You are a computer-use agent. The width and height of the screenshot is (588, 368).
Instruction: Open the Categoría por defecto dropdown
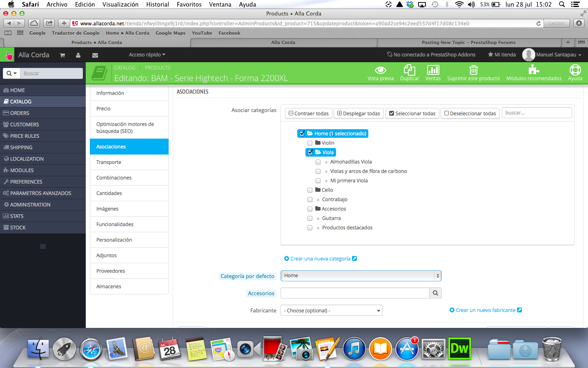[361, 276]
